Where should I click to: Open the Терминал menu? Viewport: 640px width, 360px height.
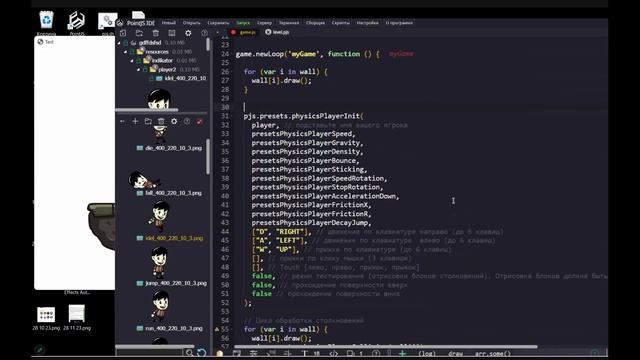[289, 23]
